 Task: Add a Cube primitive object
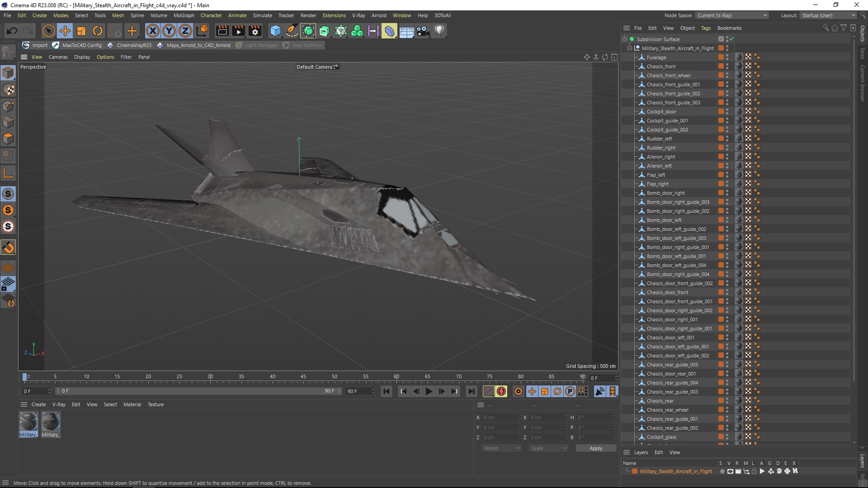tap(275, 31)
